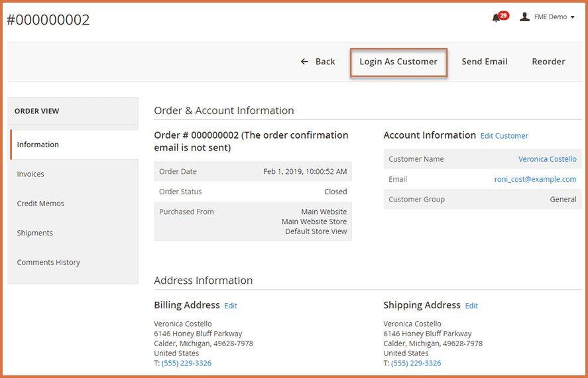Edit the Shipping Address
Viewport: 588px width, 378px height.
point(471,306)
